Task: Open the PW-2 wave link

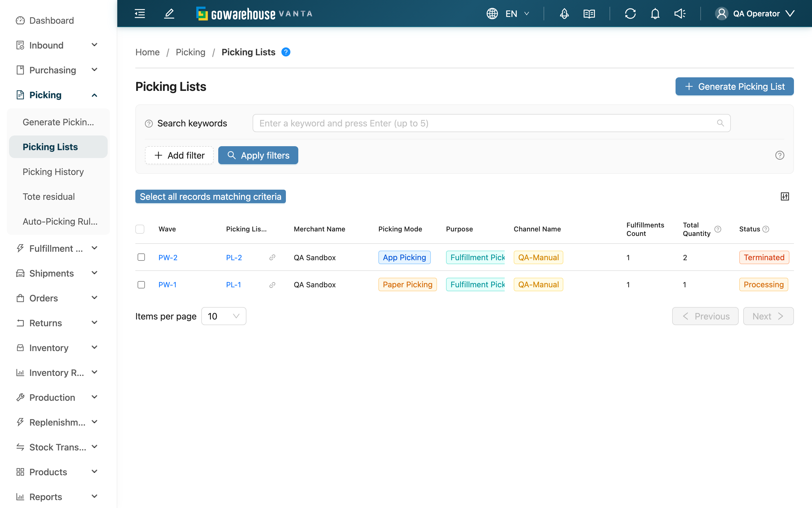Action: [168, 258]
